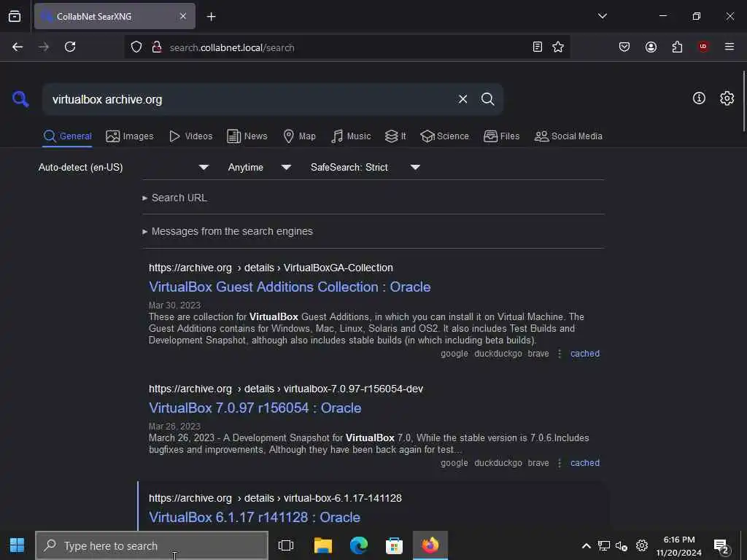This screenshot has height=560, width=747.
Task: Reload the page with the refresh icon
Action: click(x=70, y=47)
